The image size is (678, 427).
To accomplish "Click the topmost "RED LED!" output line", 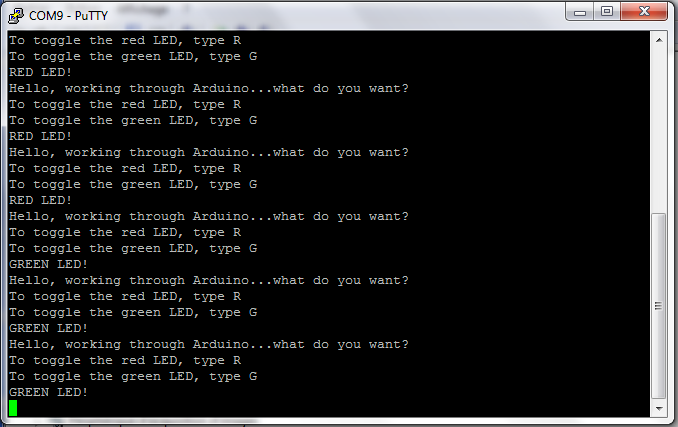I will (40, 72).
